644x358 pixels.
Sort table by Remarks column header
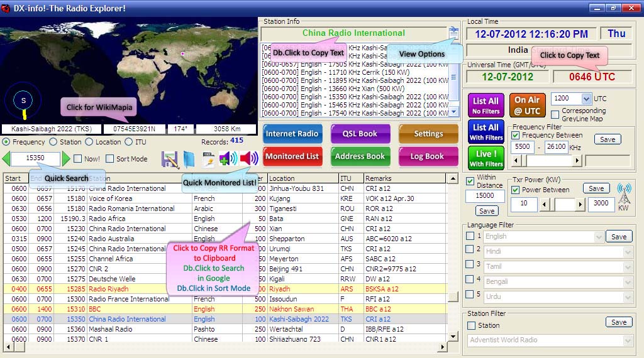404,178
